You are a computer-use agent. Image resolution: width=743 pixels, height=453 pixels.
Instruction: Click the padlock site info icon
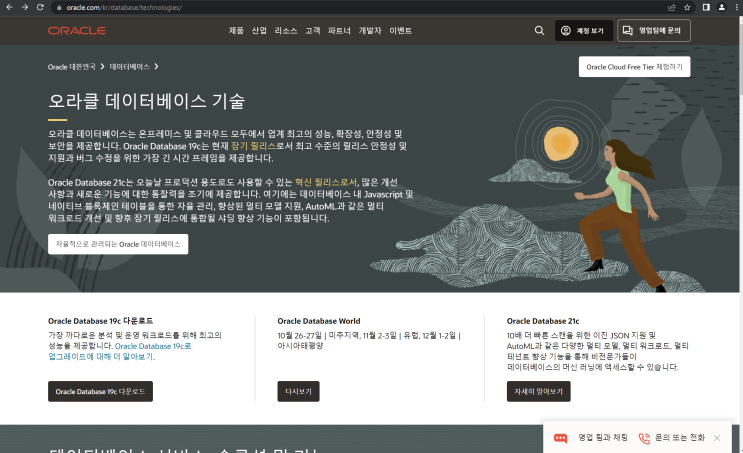59,8
